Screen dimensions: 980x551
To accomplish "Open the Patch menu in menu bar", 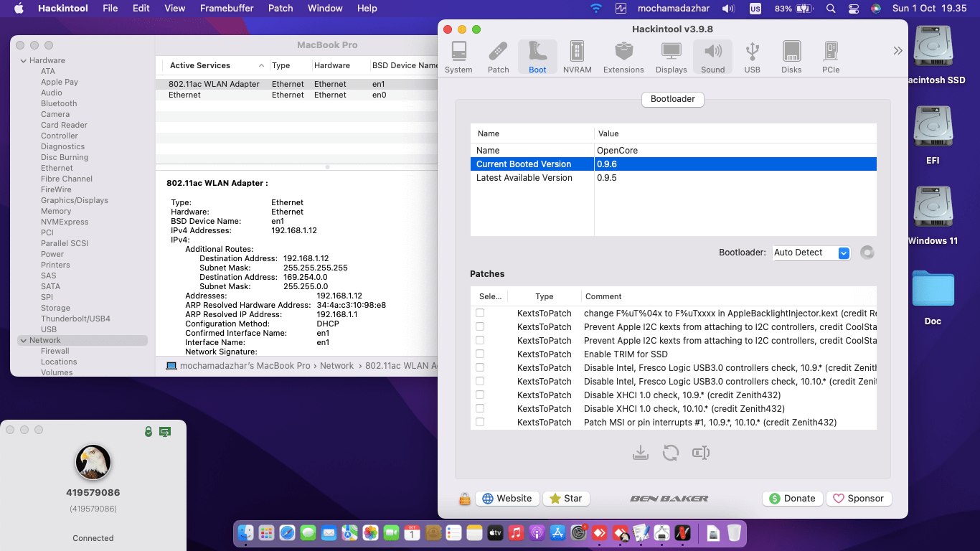I will 281,9.
